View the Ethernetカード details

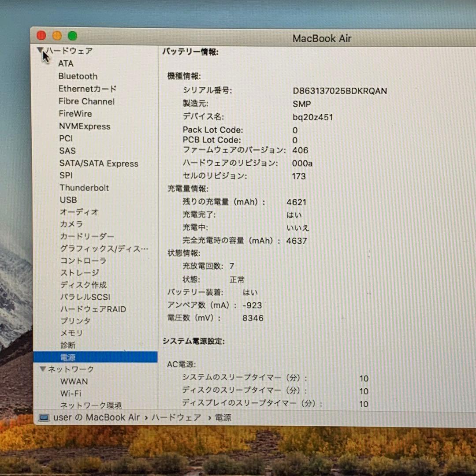click(87, 89)
